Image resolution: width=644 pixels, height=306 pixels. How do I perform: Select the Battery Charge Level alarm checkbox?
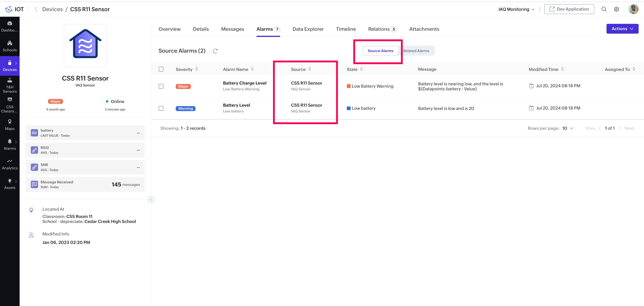click(161, 86)
